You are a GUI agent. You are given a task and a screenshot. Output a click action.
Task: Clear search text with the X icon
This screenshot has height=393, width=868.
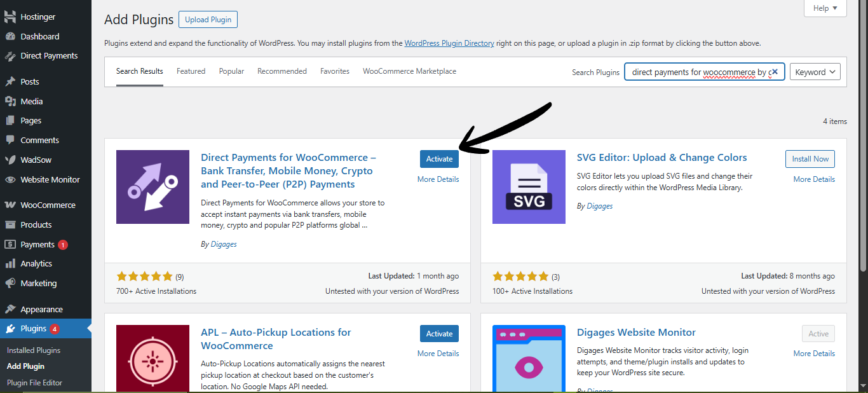[775, 72]
